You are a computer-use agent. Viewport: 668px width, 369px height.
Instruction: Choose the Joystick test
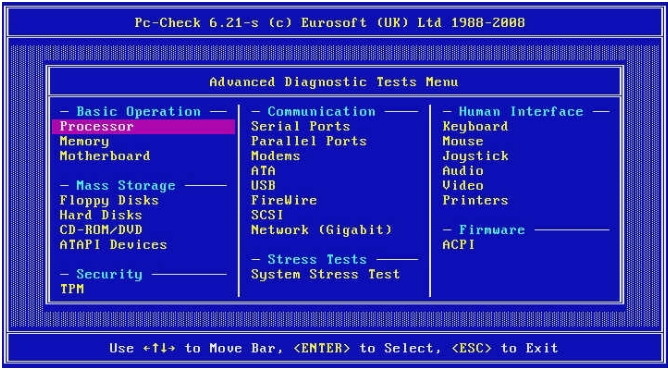(x=475, y=156)
